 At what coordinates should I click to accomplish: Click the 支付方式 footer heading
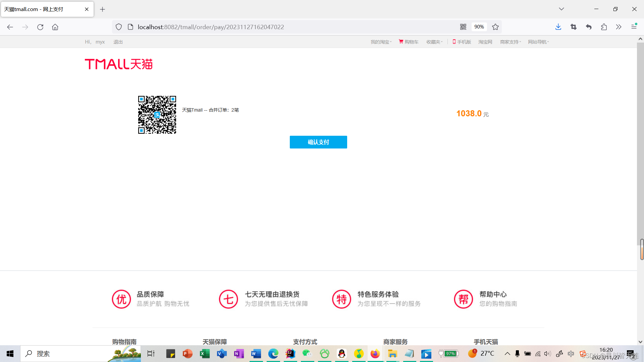point(305,342)
